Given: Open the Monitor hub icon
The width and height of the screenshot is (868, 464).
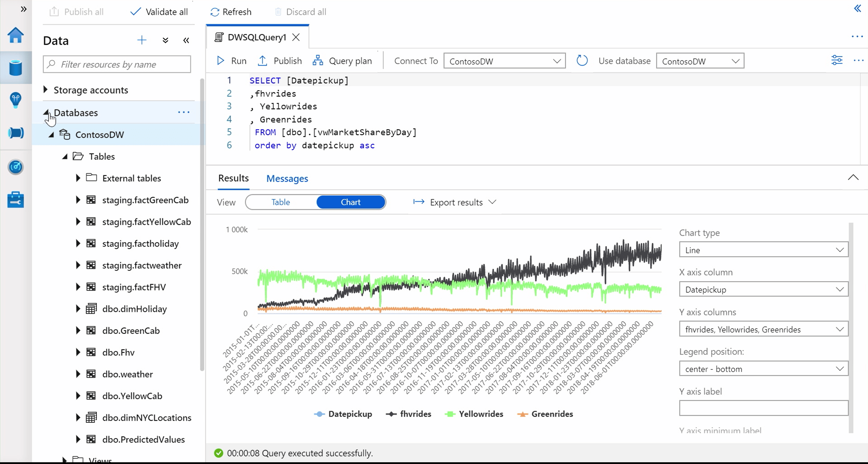Looking at the screenshot, I should [x=15, y=167].
